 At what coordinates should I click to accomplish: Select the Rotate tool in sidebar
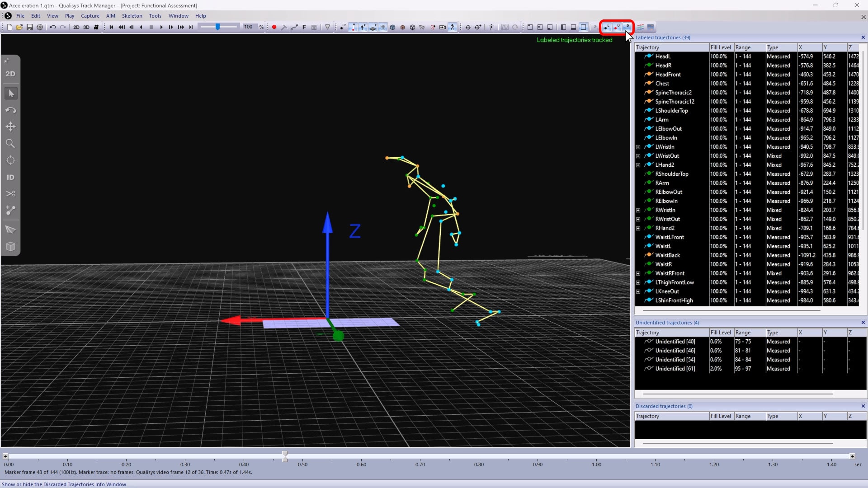(10, 110)
